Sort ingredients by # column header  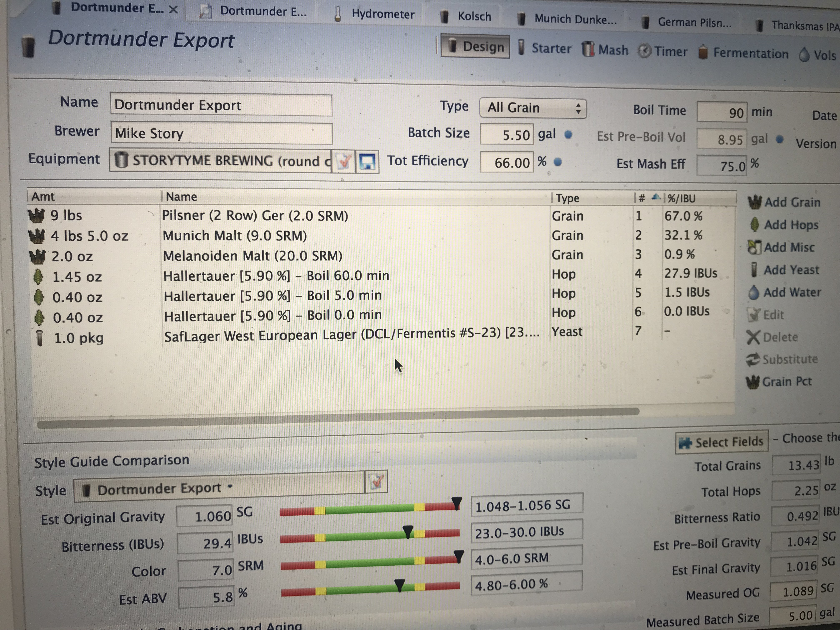click(x=649, y=198)
